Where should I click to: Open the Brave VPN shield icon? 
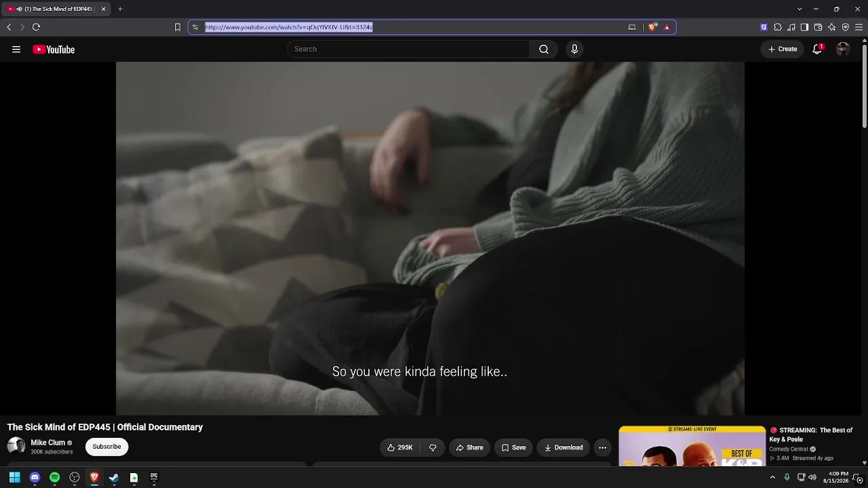point(845,27)
